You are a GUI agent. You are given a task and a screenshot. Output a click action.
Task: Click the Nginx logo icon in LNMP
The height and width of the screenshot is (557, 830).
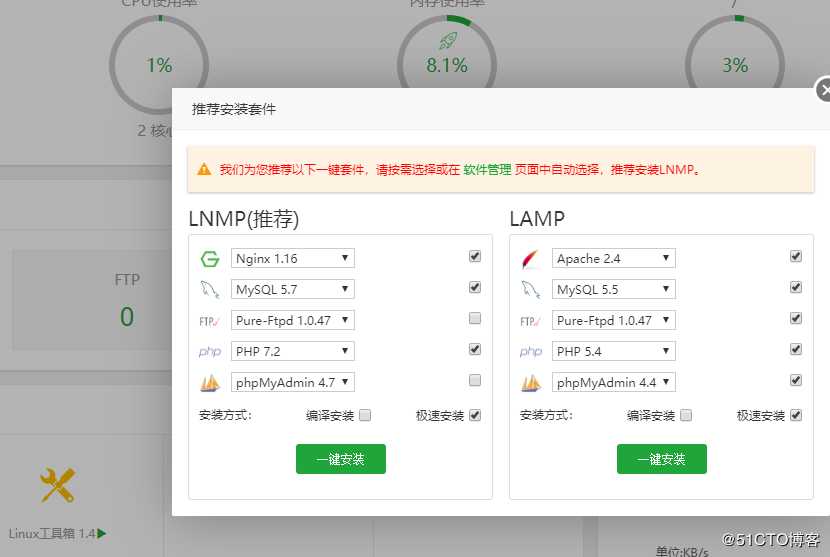[x=210, y=259]
